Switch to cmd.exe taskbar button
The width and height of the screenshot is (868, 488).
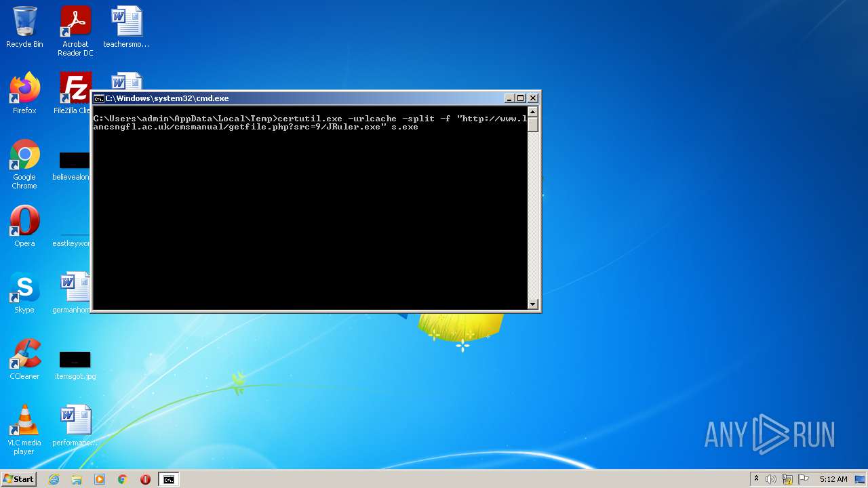[x=168, y=479]
